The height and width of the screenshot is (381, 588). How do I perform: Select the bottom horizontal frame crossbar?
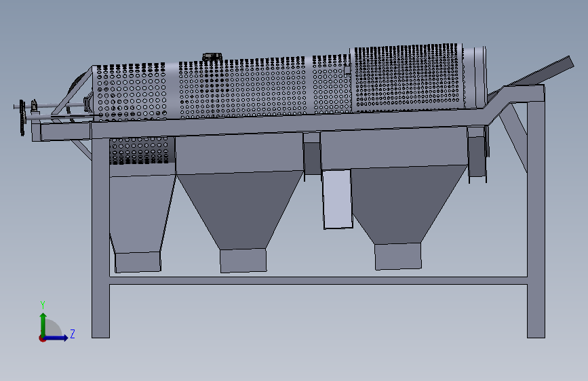coord(318,281)
